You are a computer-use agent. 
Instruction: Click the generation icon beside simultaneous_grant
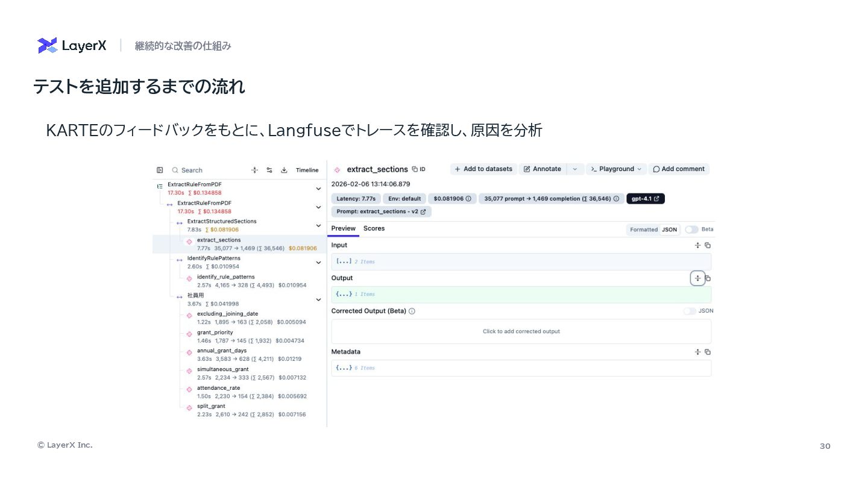point(189,371)
